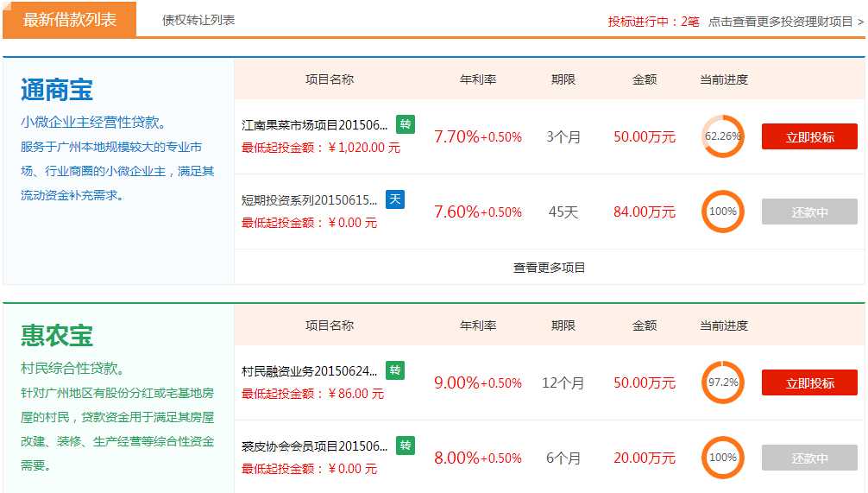Click the 97.2% progress ring
868x493 pixels.
click(722, 382)
